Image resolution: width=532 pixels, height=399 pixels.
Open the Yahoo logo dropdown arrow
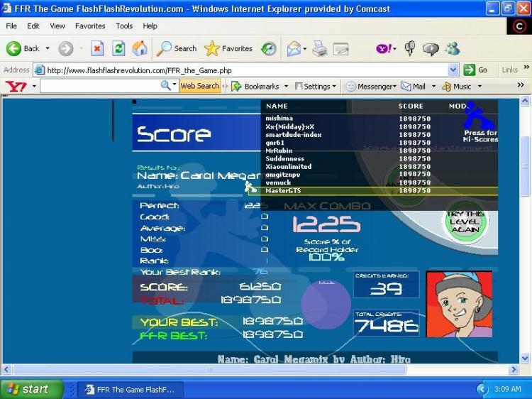pos(34,86)
